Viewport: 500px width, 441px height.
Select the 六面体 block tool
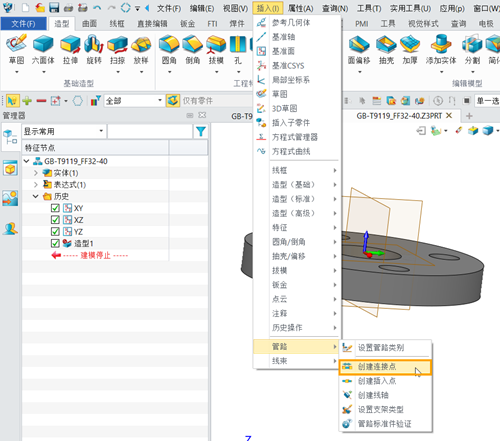click(43, 49)
